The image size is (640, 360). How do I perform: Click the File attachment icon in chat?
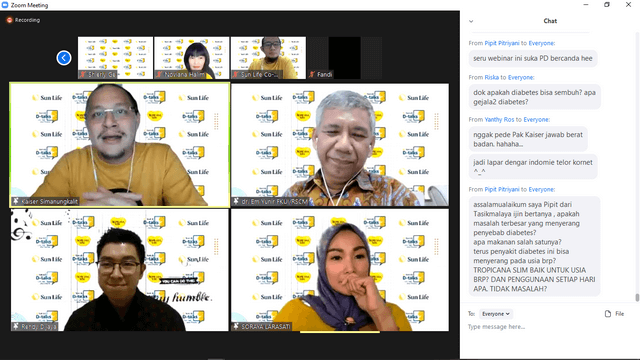[608, 313]
